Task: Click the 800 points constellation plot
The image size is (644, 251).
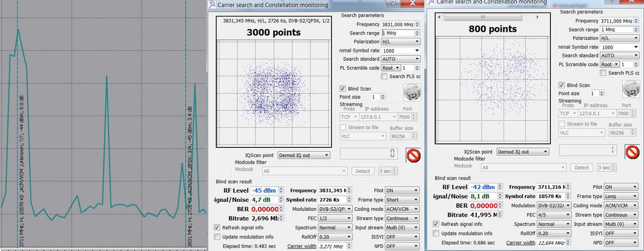Action: [x=492, y=91]
